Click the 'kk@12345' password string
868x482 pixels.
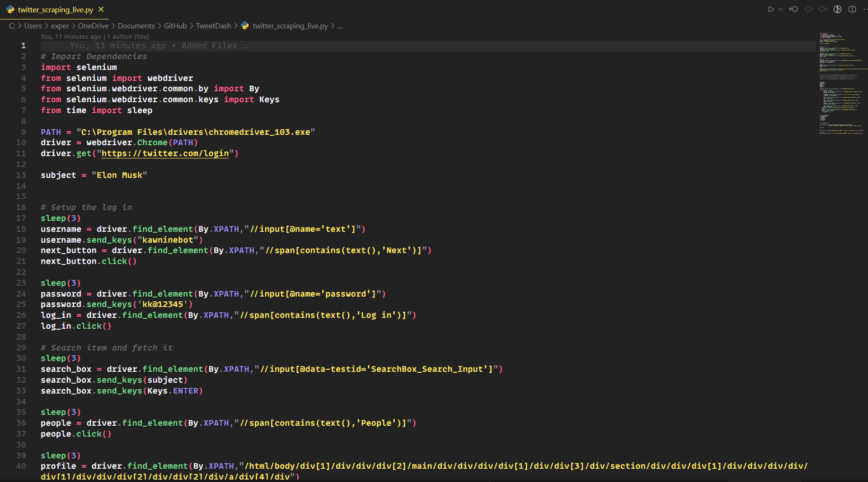coord(163,304)
